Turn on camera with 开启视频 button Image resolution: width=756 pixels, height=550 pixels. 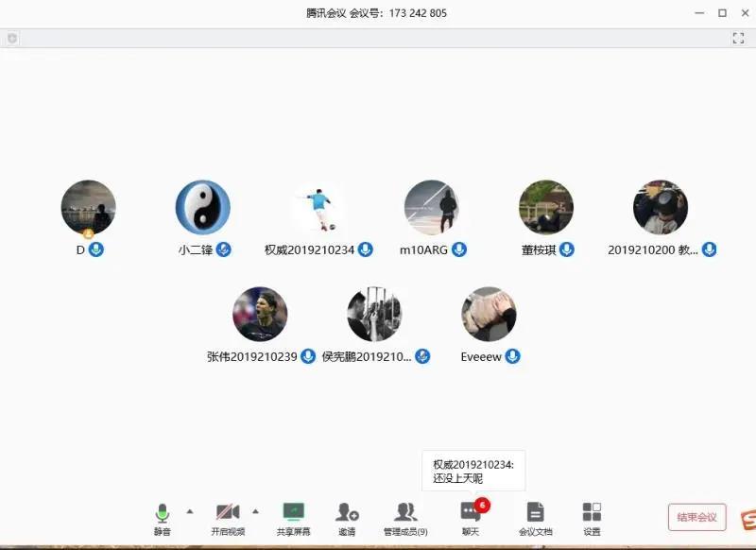[227, 518]
